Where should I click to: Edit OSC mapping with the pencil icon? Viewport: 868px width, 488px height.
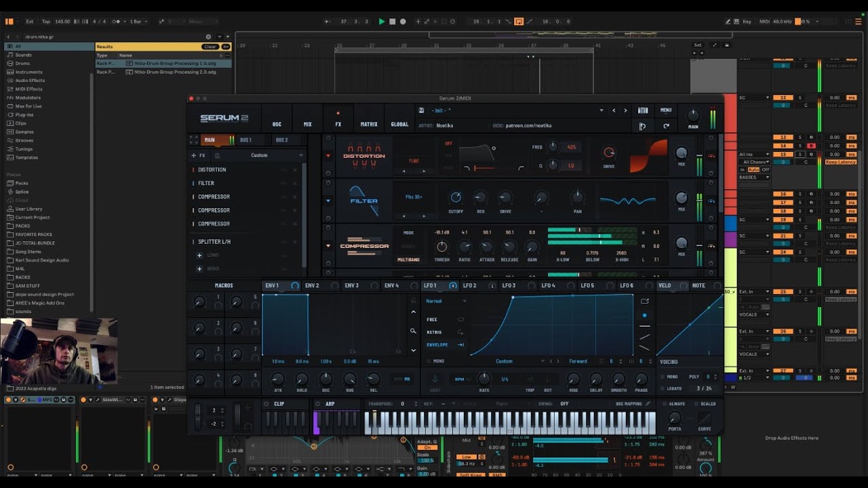[x=647, y=404]
